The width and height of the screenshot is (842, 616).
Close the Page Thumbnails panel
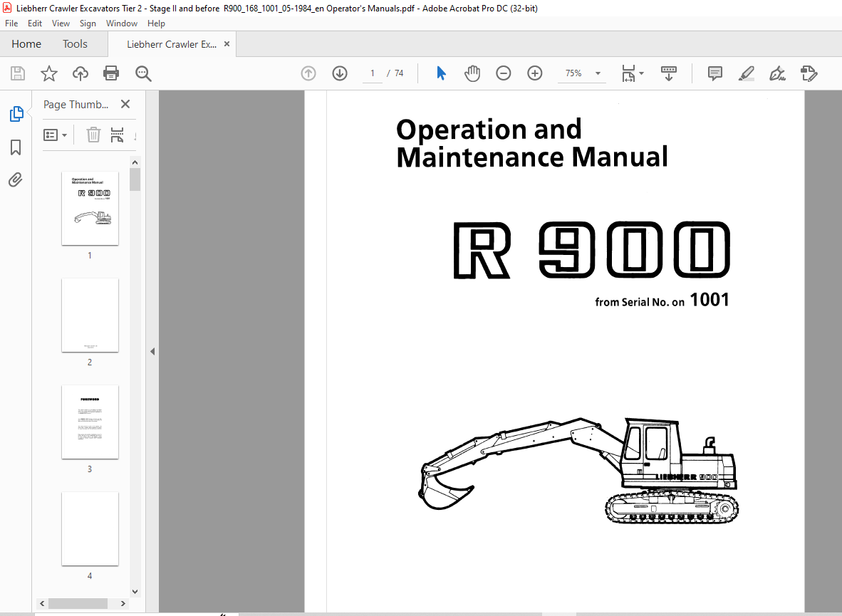pos(125,104)
